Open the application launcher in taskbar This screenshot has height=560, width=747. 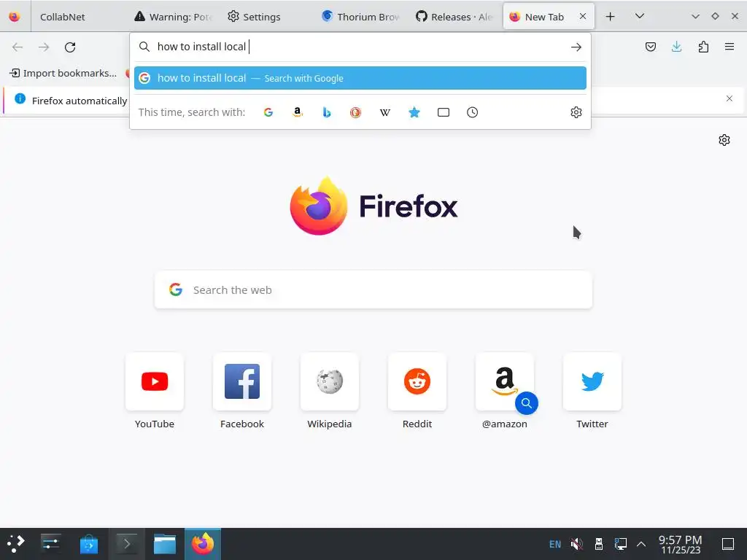[x=15, y=544]
